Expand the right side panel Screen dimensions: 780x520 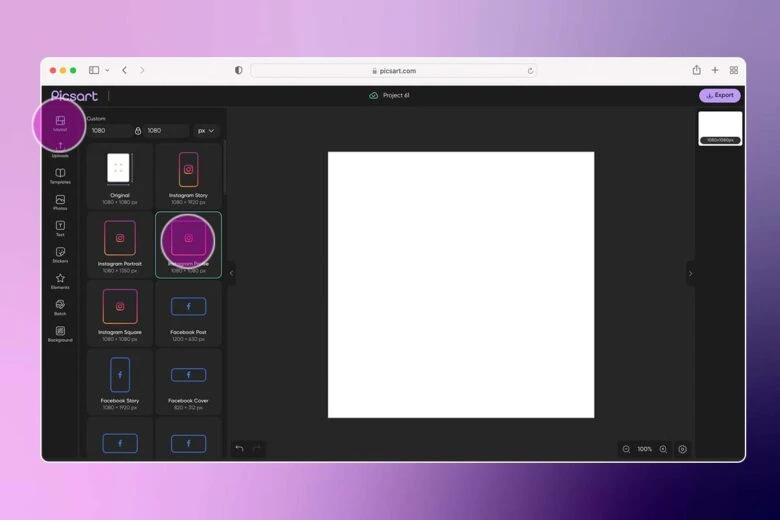tap(690, 273)
